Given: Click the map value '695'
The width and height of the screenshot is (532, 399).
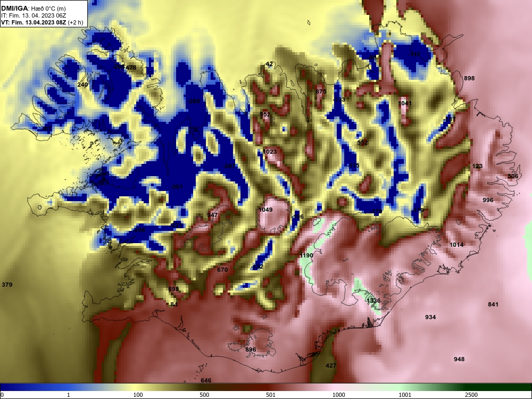Looking at the screenshot, I should (x=174, y=289).
